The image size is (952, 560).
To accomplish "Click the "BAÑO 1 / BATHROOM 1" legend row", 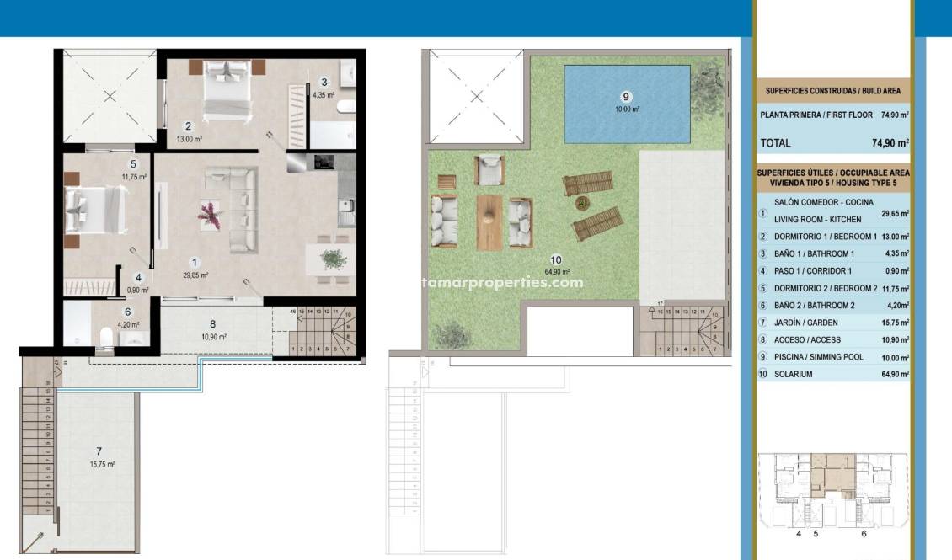I will (833, 253).
